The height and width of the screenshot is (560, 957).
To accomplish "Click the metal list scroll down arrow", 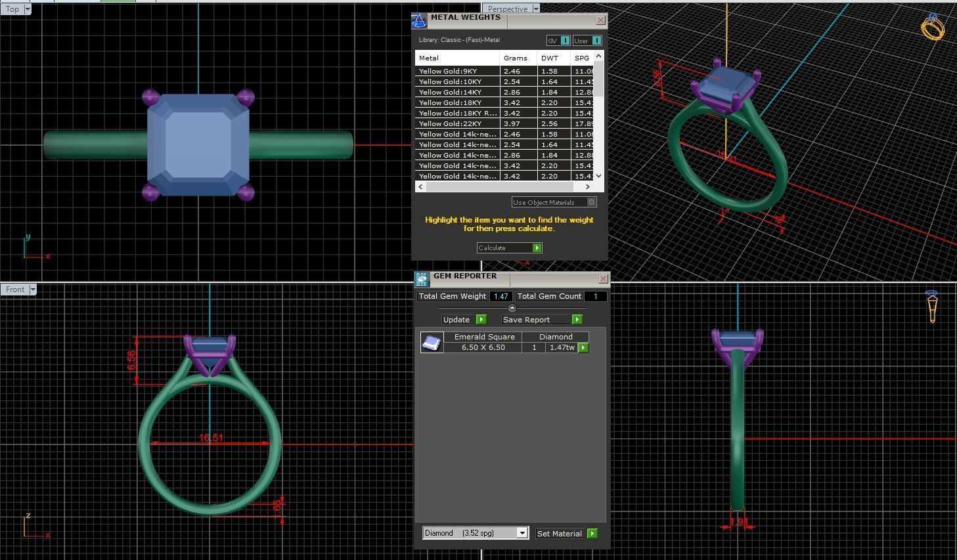I will click(599, 177).
